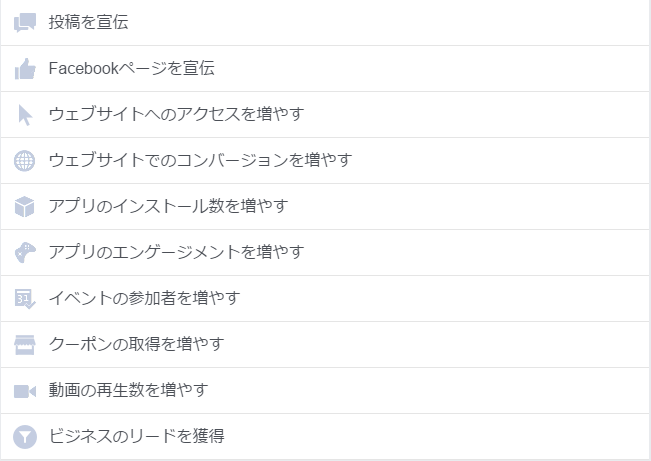Click the speech bubbles icon for 投稿を宣伝

[25, 22]
